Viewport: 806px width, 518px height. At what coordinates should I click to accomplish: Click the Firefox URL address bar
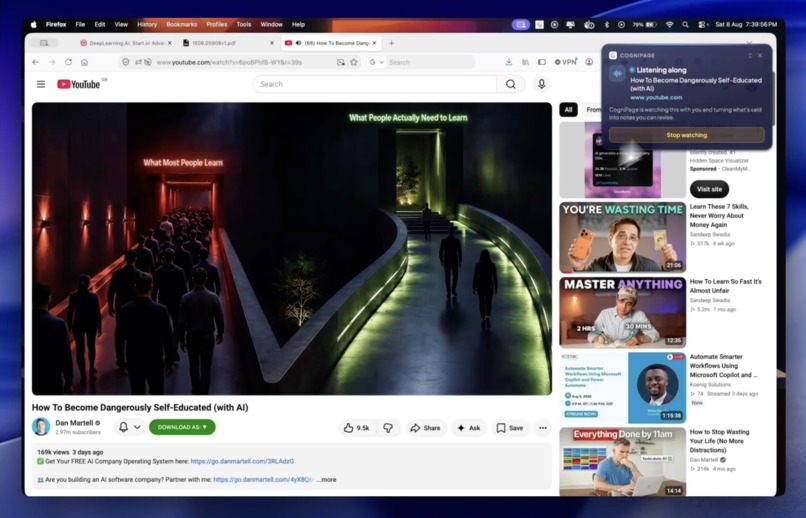pyautogui.click(x=242, y=62)
